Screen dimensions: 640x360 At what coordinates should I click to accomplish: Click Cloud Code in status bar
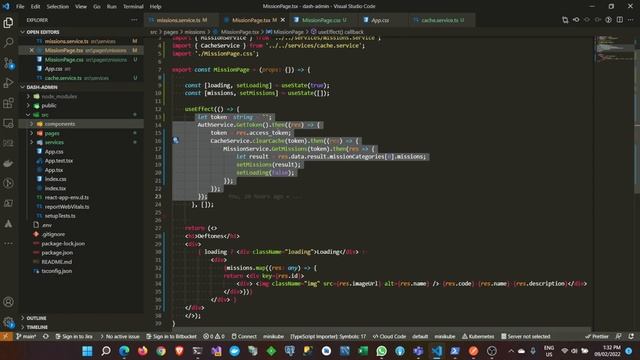point(389,336)
